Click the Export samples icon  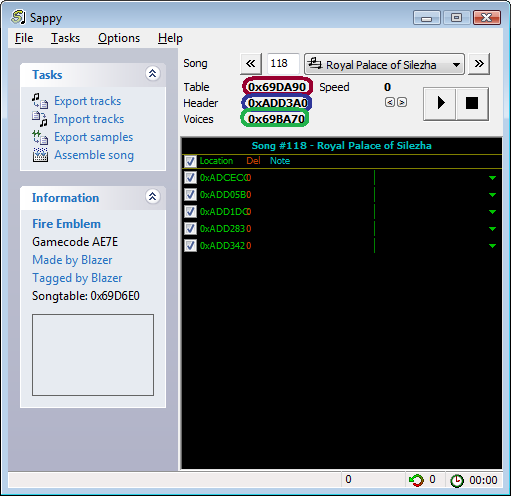(x=40, y=137)
